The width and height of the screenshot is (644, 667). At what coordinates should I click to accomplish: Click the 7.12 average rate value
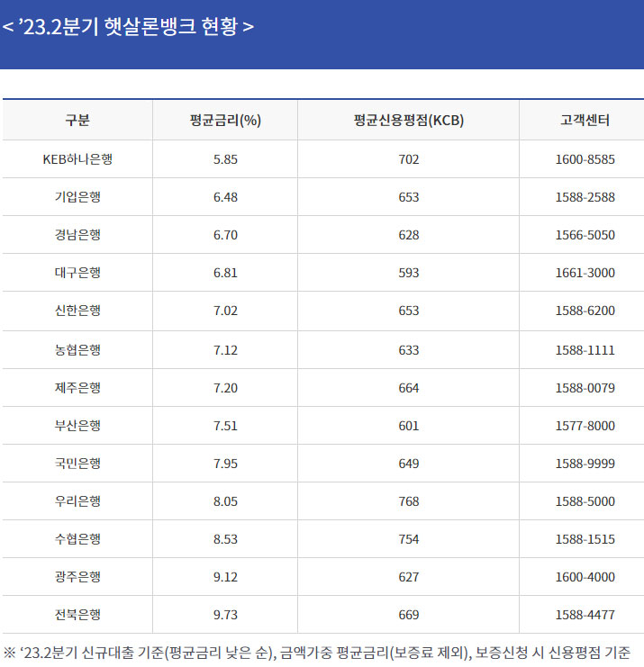225,350
